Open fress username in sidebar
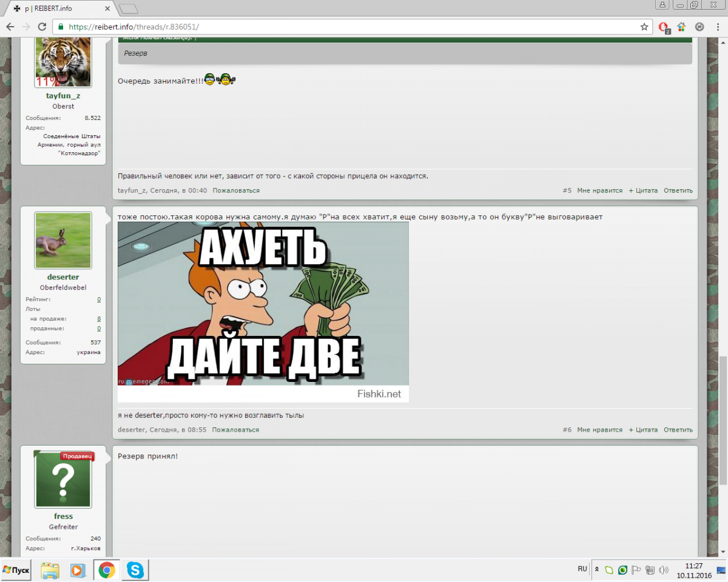Image resolution: width=728 pixels, height=582 pixels. pos(63,517)
